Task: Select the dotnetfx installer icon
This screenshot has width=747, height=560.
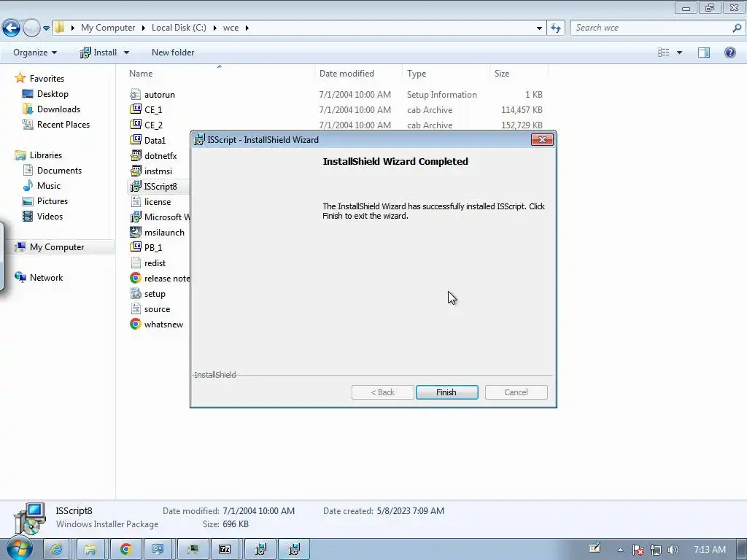Action: pyautogui.click(x=136, y=155)
